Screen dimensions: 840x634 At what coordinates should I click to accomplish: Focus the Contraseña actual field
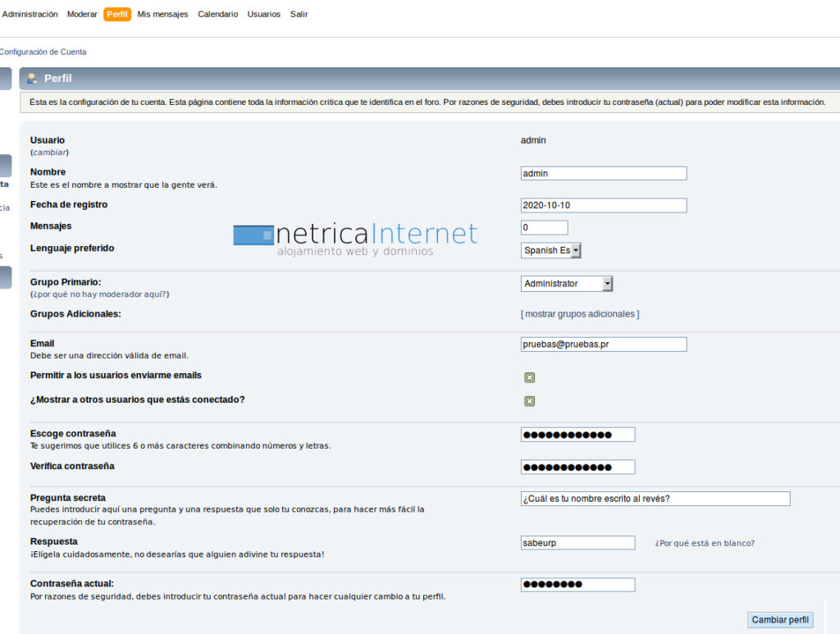click(578, 584)
